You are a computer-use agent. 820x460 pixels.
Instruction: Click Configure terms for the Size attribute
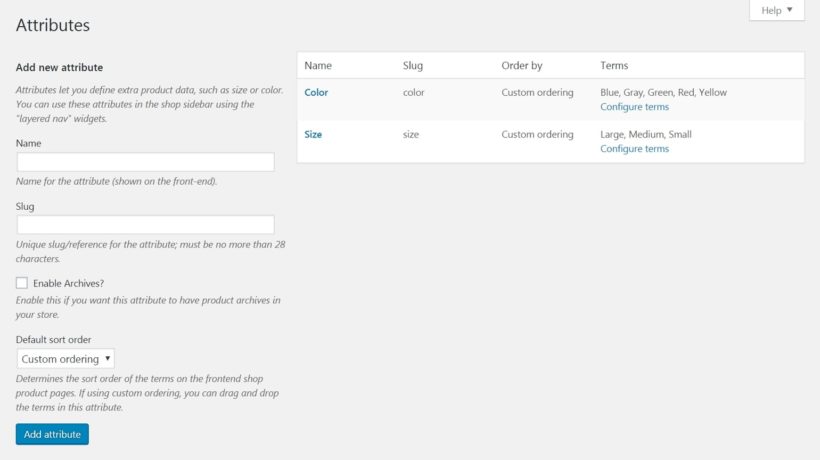[634, 148]
